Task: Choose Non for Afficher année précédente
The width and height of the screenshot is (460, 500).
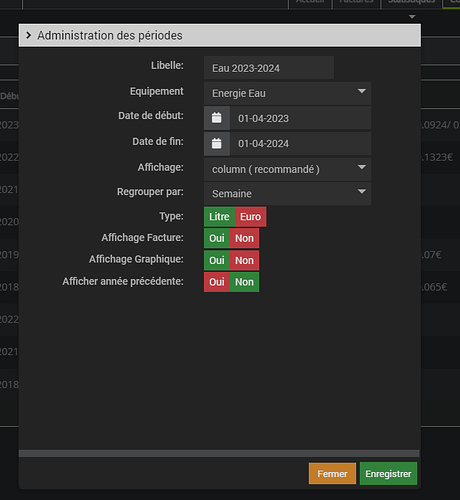Action: (244, 282)
